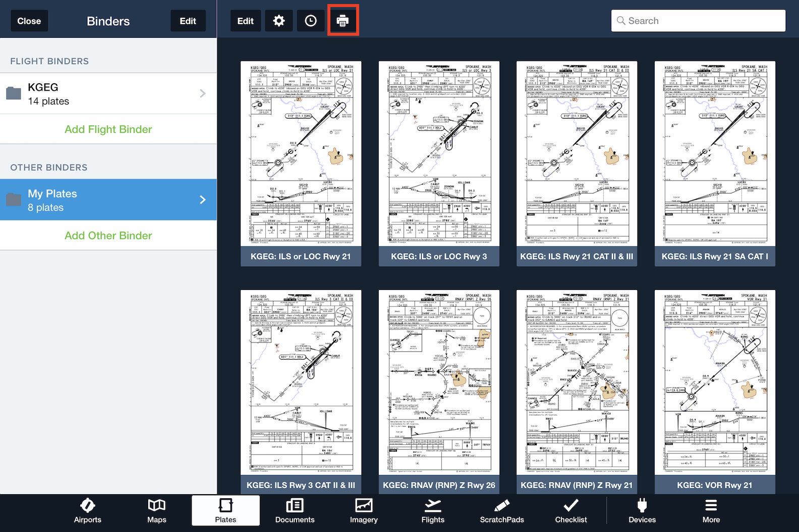Expand the KGEG flight binder chevron
799x532 pixels.
tap(202, 94)
